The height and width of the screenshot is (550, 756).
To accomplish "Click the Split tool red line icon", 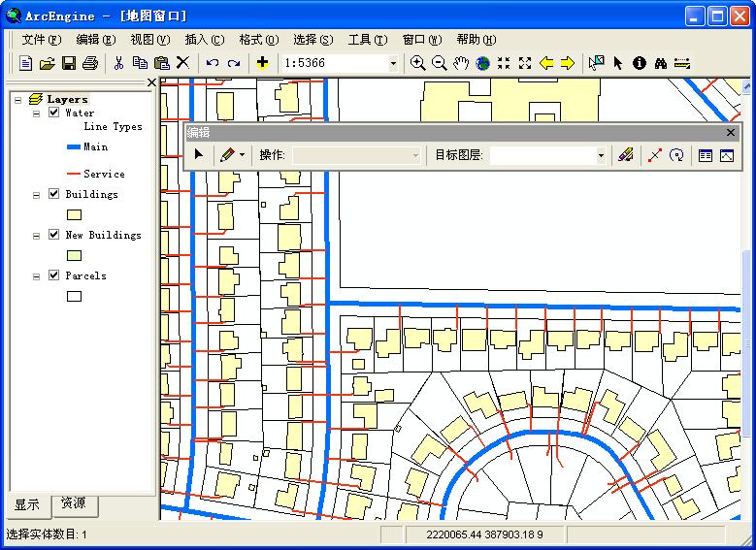I will [655, 155].
